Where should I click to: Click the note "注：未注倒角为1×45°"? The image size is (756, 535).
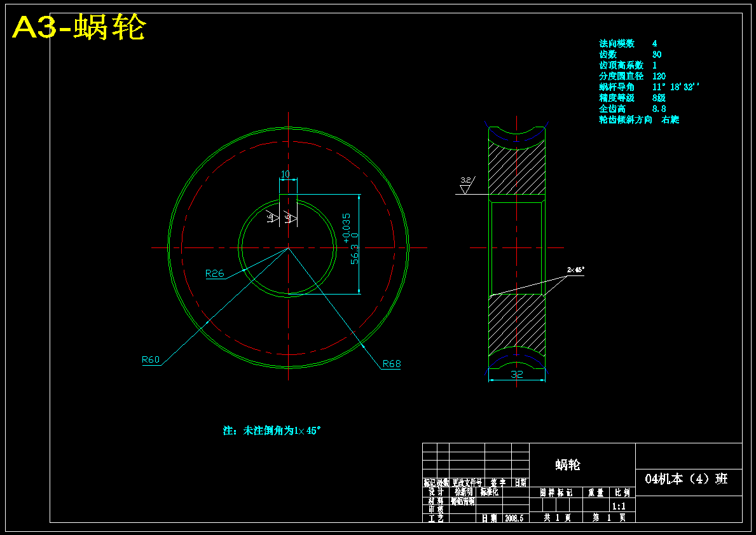[x=272, y=430]
